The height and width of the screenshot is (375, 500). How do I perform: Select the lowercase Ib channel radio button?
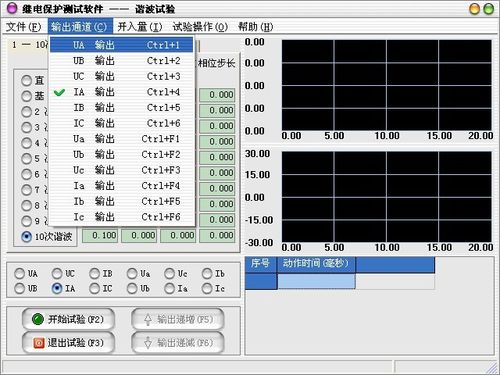207,274
